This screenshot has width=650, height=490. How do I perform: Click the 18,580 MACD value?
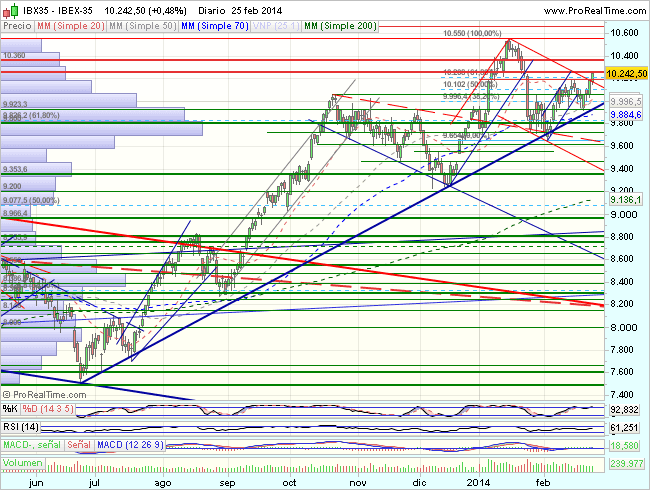[625, 445]
